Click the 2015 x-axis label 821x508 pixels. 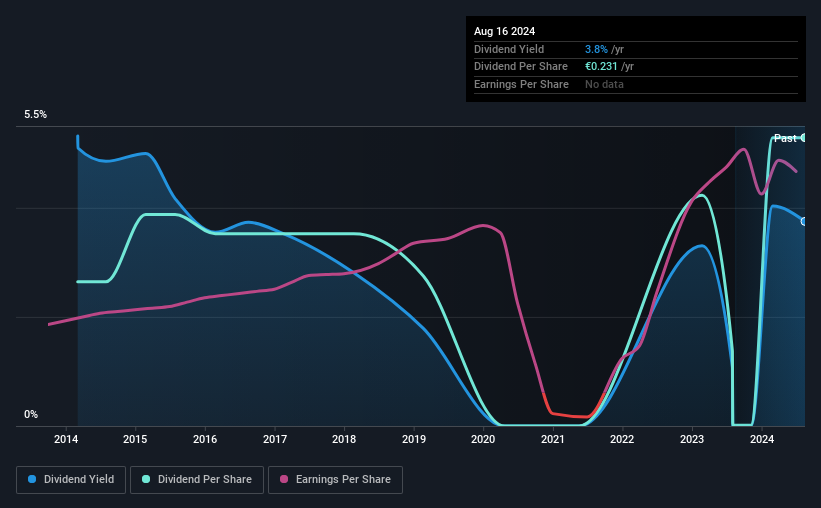(135, 439)
